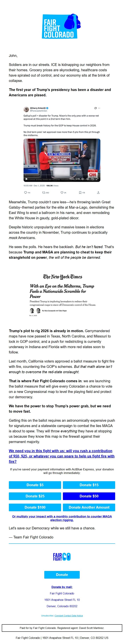Open Constant Contact Data Notice link

coord(69,616)
